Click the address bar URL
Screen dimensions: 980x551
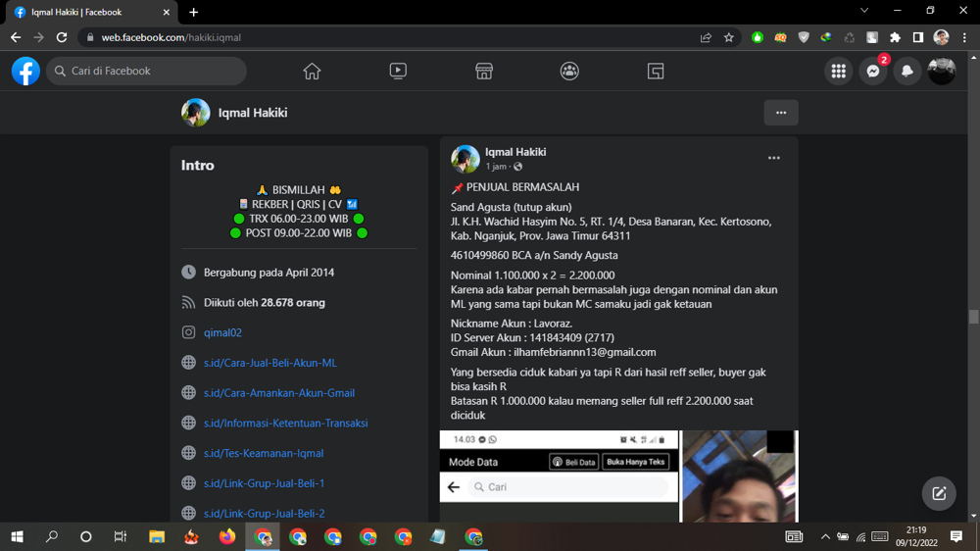[x=171, y=37]
